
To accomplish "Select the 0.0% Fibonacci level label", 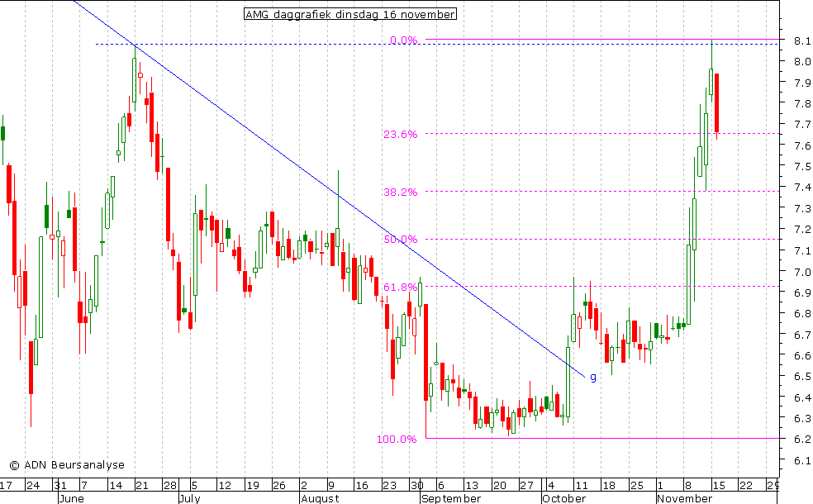I will pos(403,40).
